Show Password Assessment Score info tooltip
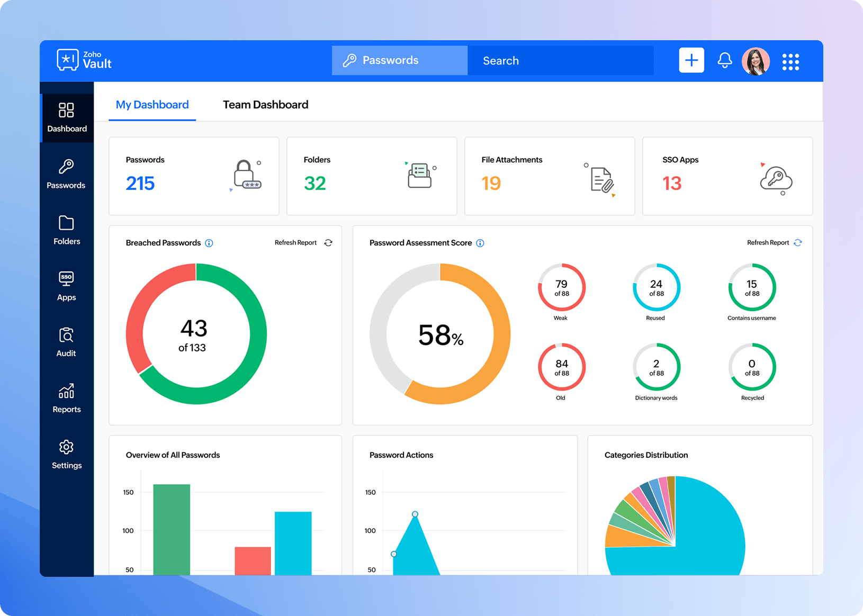The width and height of the screenshot is (863, 616). [x=480, y=243]
